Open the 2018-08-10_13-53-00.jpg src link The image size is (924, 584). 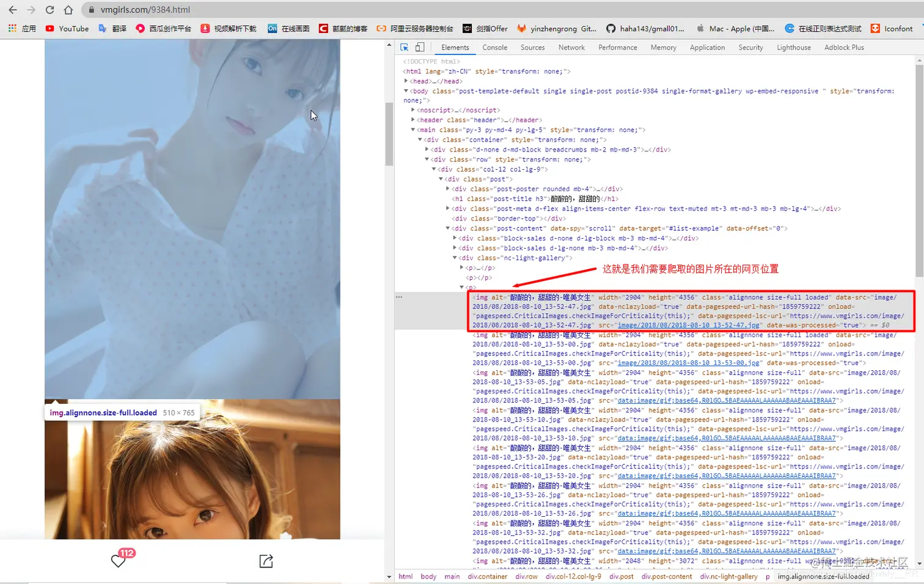pos(688,363)
